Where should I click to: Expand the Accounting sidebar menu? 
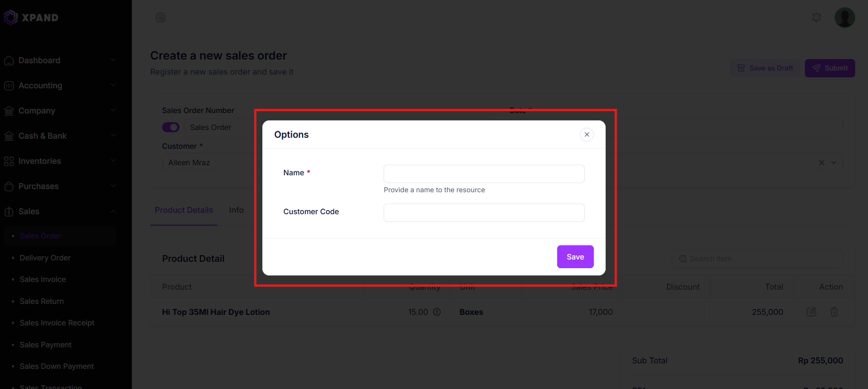click(60, 86)
